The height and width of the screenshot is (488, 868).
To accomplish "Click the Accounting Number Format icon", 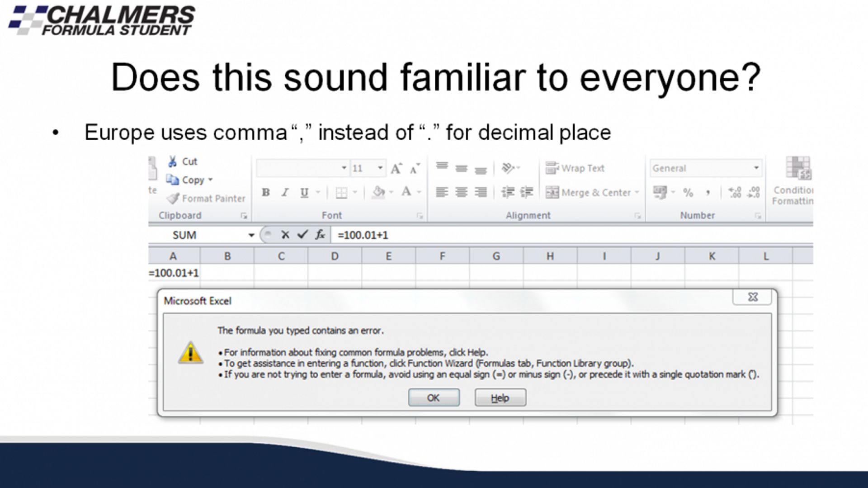I will pos(660,192).
